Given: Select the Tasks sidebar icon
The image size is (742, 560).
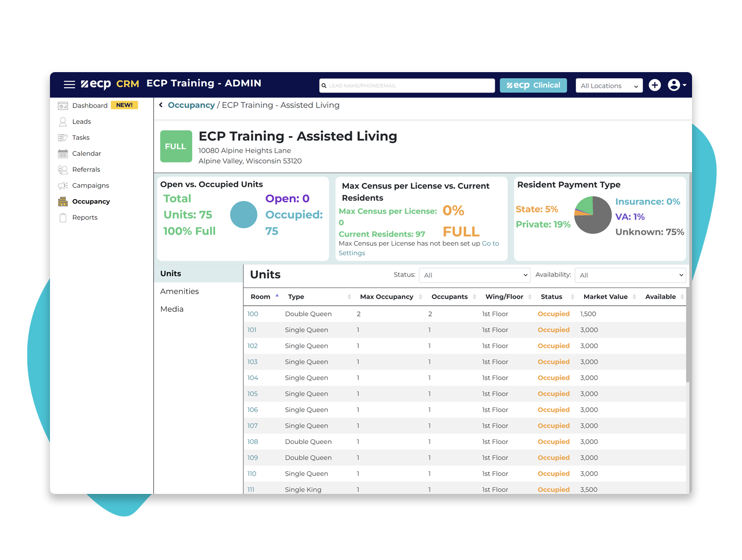Looking at the screenshot, I should tap(63, 137).
